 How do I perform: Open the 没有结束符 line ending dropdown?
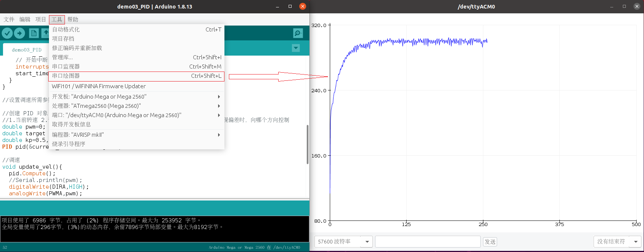(635, 242)
